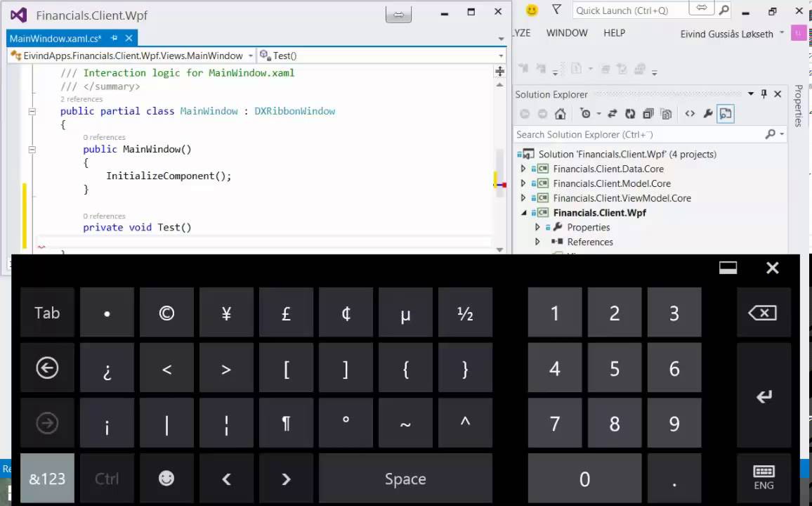Tap the pound sterling key
The height and width of the screenshot is (506, 812).
click(x=286, y=313)
